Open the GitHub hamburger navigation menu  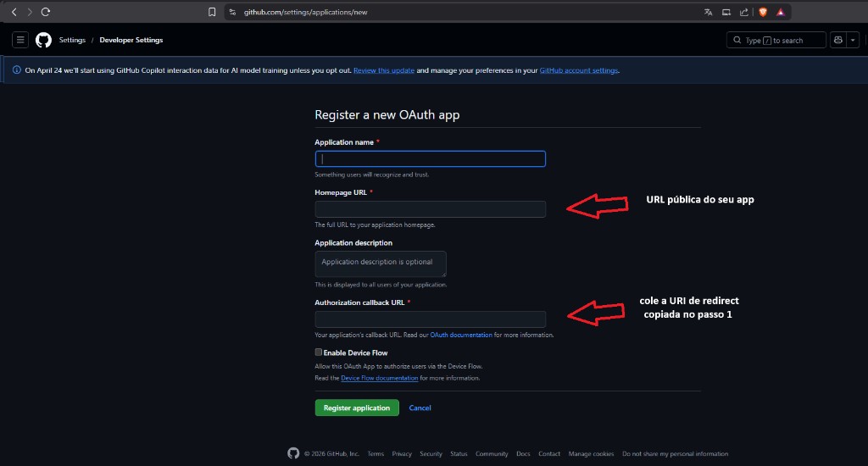coord(20,40)
